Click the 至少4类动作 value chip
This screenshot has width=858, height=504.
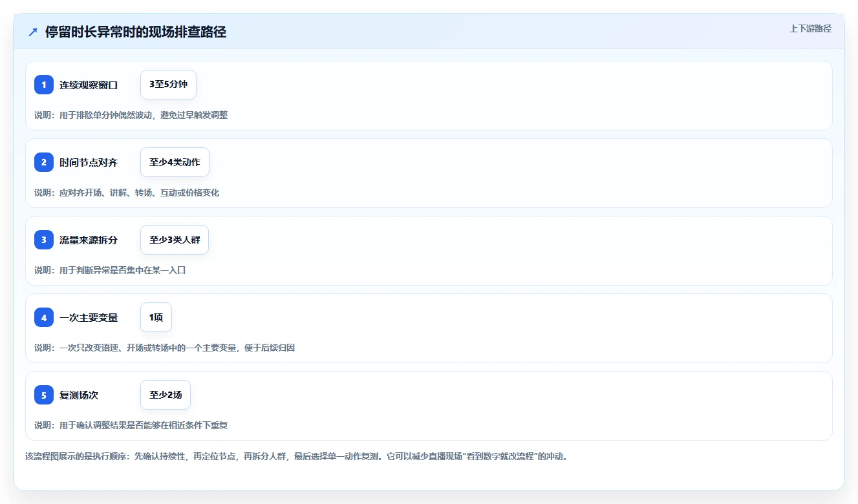point(175,162)
